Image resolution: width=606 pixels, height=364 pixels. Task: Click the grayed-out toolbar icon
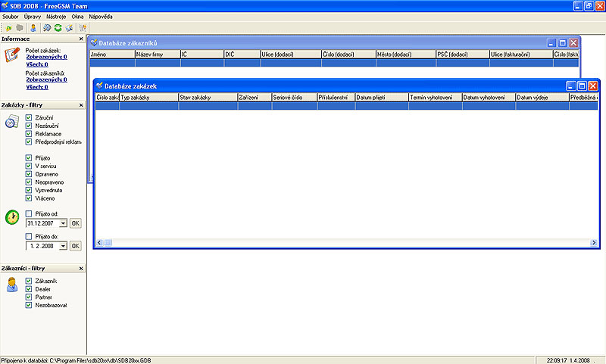pos(20,28)
